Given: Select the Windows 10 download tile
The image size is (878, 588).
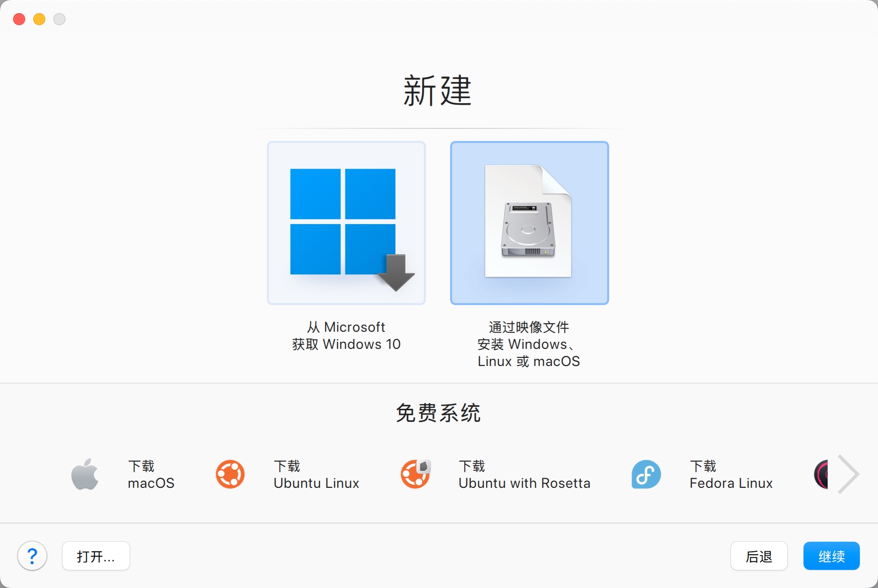Looking at the screenshot, I should (346, 223).
